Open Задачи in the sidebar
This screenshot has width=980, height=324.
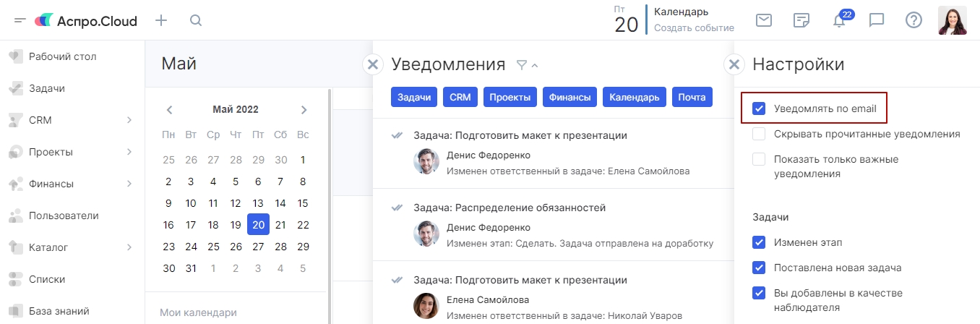(x=47, y=88)
